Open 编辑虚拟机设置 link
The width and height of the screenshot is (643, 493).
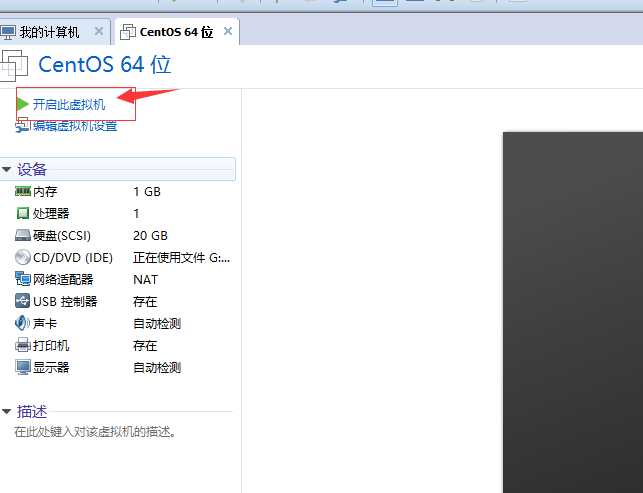click(x=75, y=126)
